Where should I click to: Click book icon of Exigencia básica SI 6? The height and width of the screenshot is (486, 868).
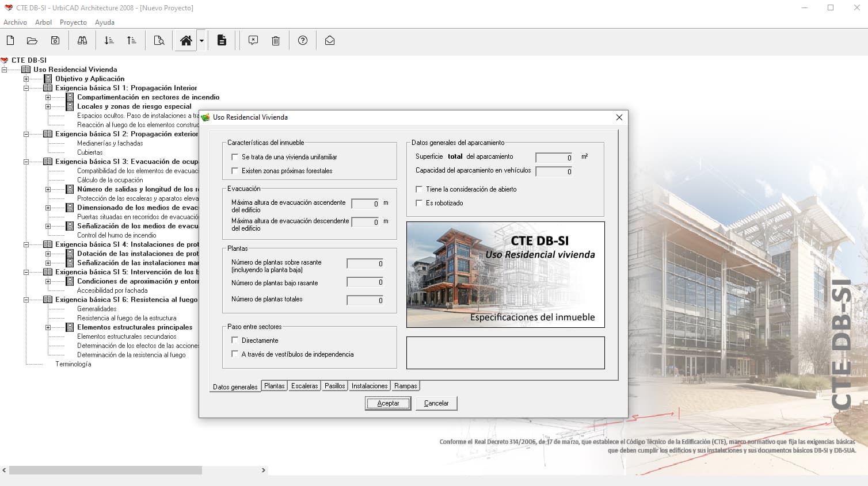point(48,300)
